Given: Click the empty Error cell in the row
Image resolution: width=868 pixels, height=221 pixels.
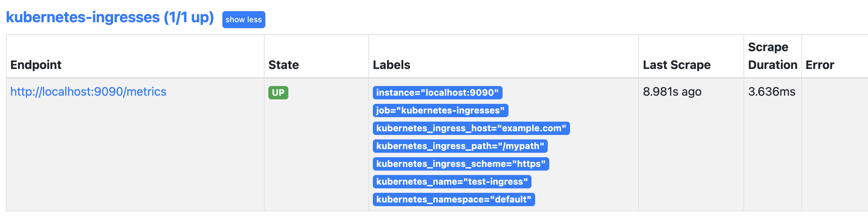Looking at the screenshot, I should (834, 144).
